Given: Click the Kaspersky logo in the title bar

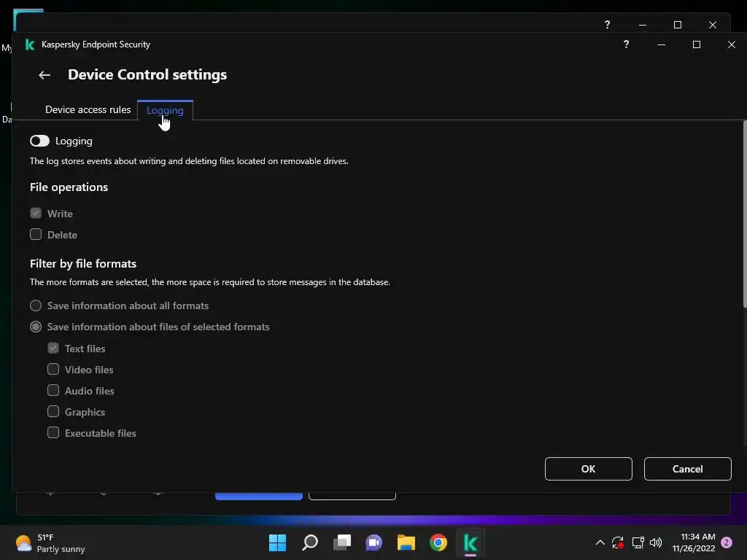Looking at the screenshot, I should click(x=29, y=44).
